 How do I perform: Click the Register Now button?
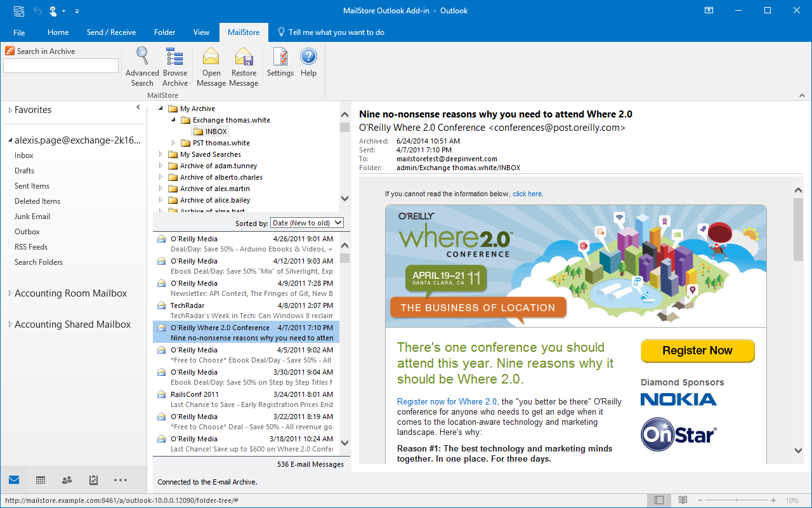698,351
